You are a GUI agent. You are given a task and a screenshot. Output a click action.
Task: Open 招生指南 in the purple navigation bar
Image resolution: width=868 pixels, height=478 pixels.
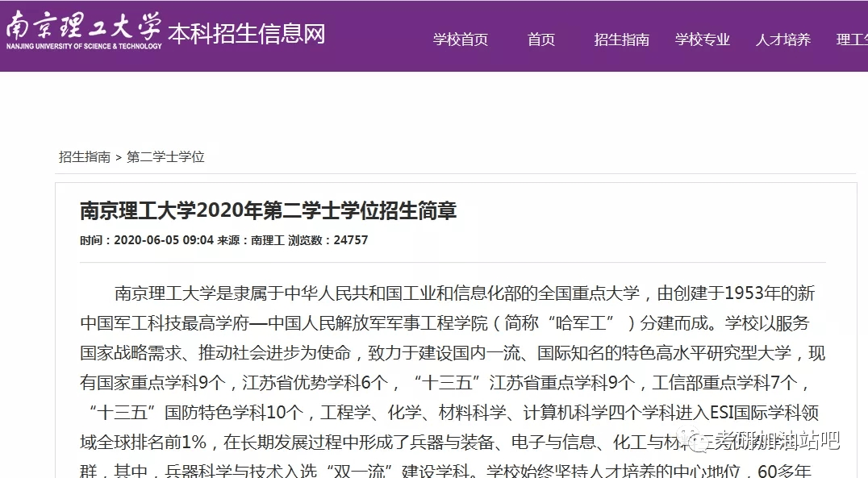coord(621,39)
